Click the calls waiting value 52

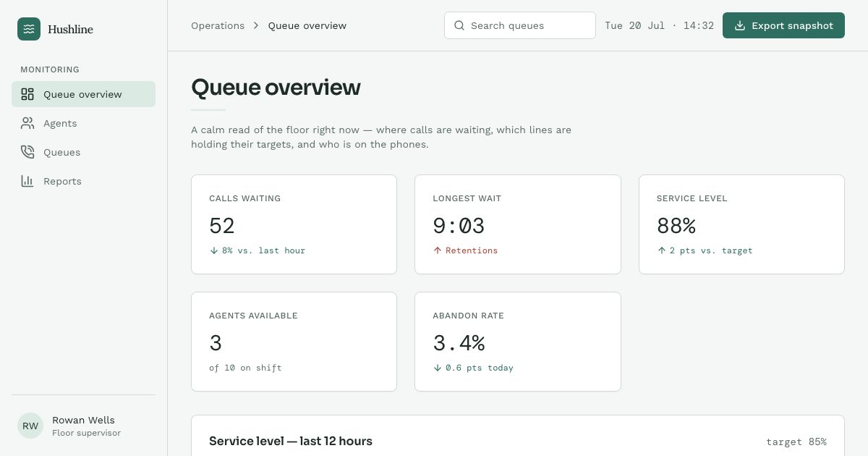222,226
